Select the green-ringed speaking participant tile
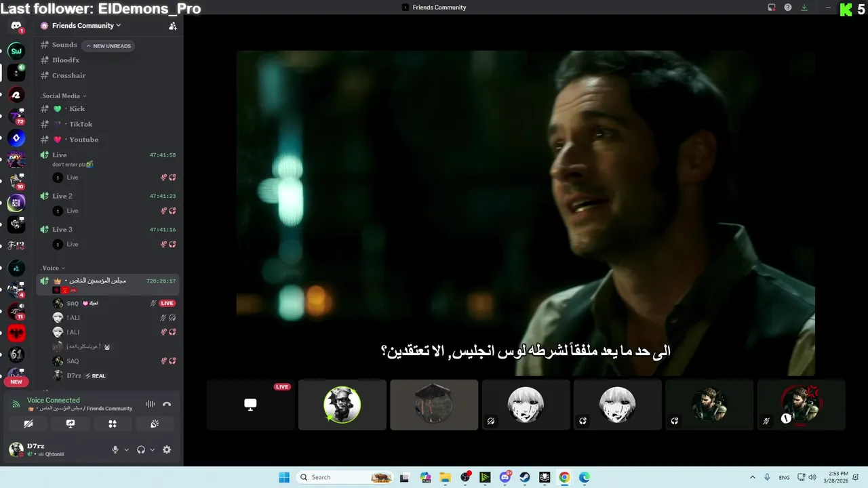This screenshot has width=868, height=488. coord(342,405)
